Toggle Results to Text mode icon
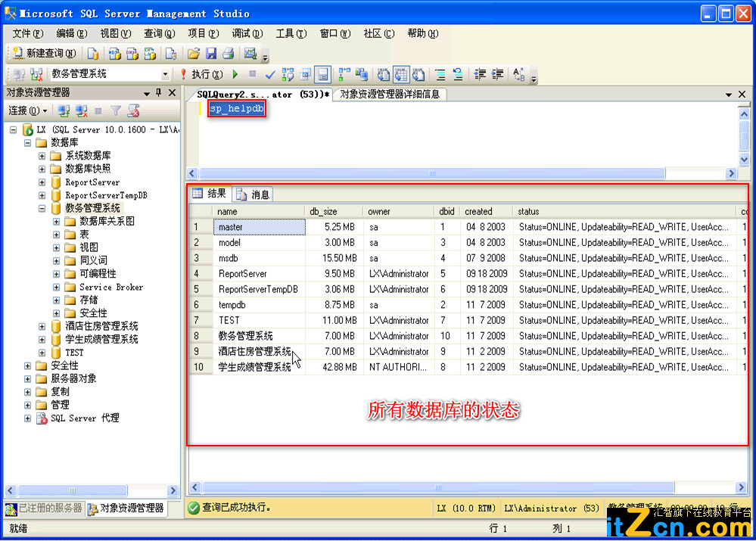 384,74
